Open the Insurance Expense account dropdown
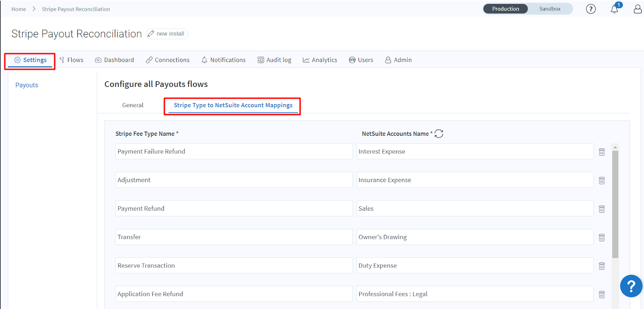This screenshot has height=309, width=644. click(475, 180)
